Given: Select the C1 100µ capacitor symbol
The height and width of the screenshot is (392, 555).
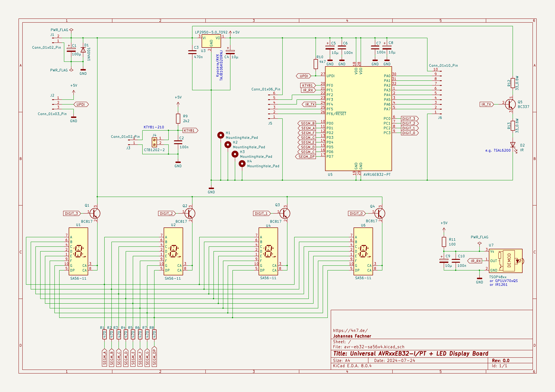Looking at the screenshot, I should (x=71, y=50).
